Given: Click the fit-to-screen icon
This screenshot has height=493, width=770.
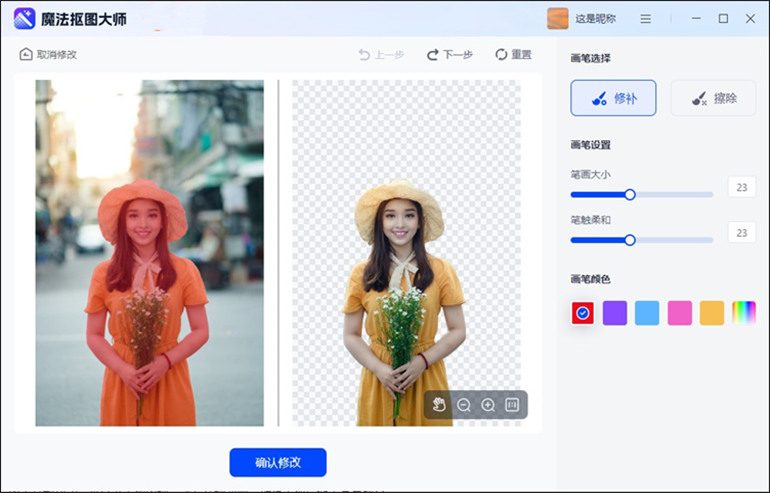Looking at the screenshot, I should [x=512, y=405].
